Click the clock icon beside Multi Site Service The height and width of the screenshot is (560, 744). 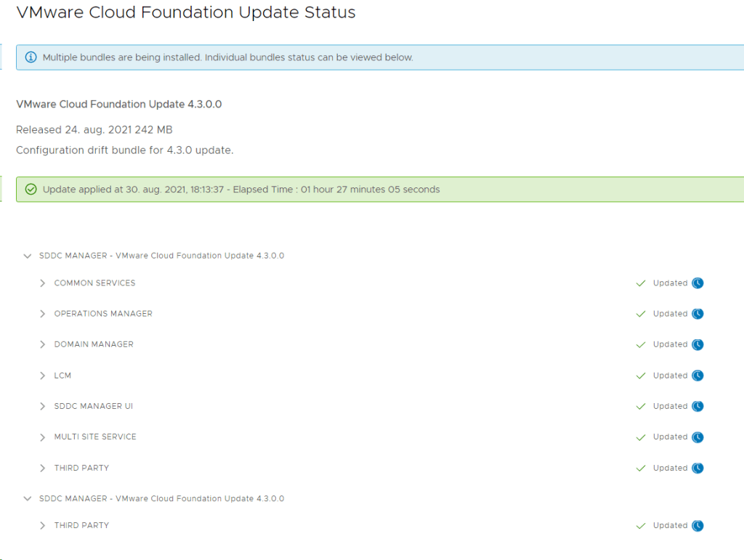[697, 437]
